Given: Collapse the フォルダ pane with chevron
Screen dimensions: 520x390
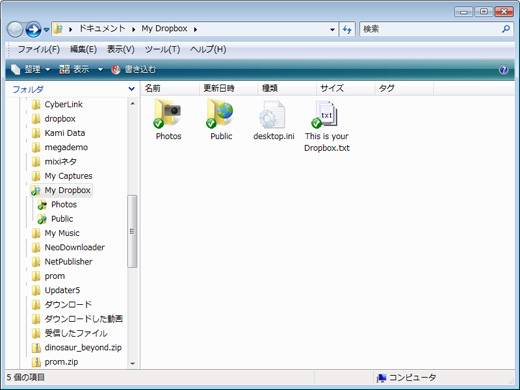Looking at the screenshot, I should (x=132, y=89).
